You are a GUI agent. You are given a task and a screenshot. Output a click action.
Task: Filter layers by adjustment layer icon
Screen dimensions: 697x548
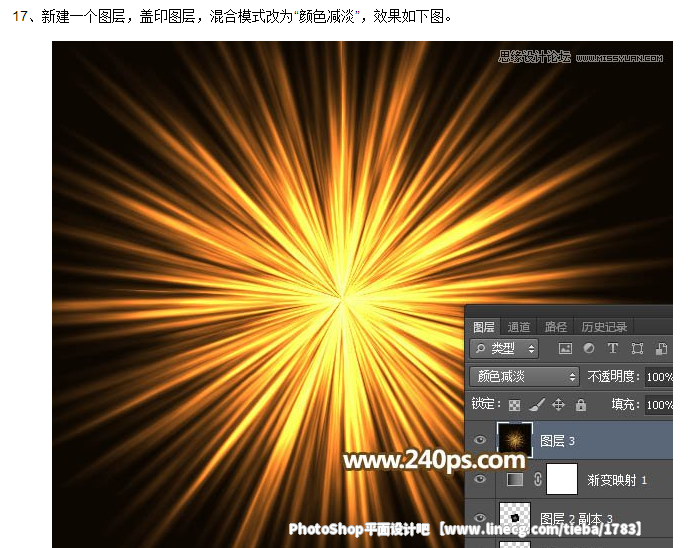[x=589, y=348]
